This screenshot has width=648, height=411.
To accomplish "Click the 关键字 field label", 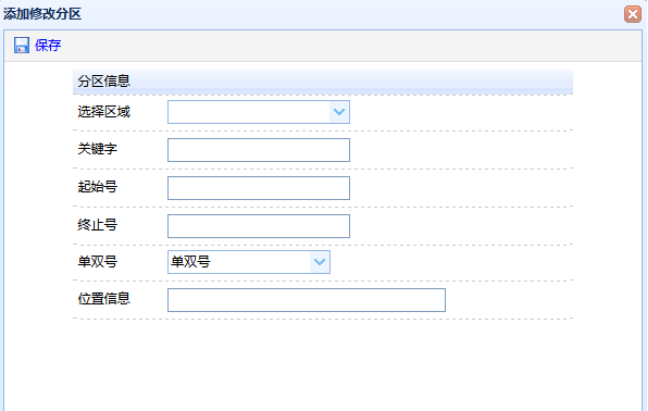I will 98,149.
